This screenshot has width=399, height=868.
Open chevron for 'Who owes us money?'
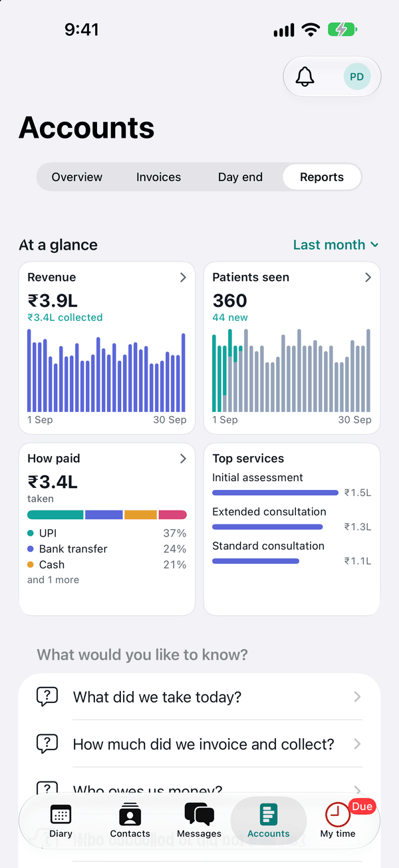tap(357, 790)
